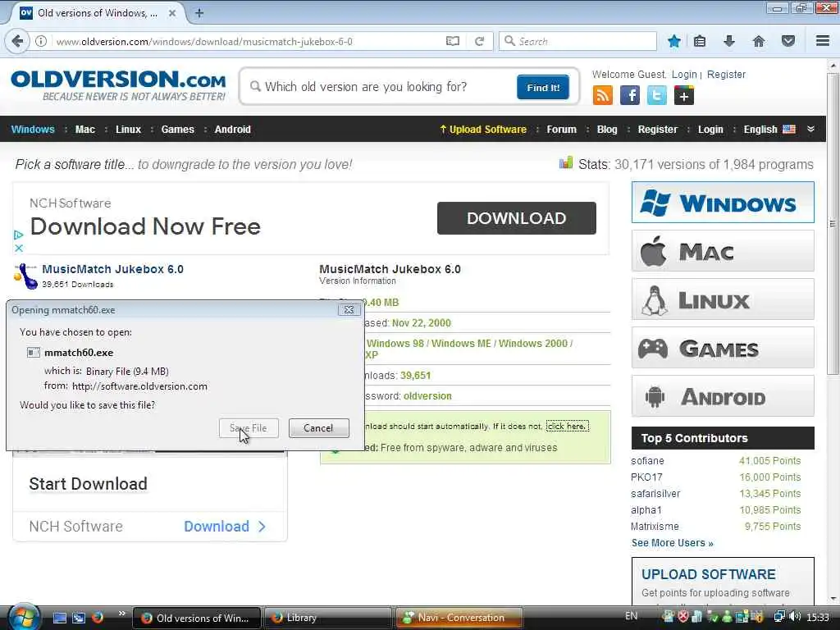Focus the old version search field
The width and height of the screenshot is (840, 630).
[381, 87]
